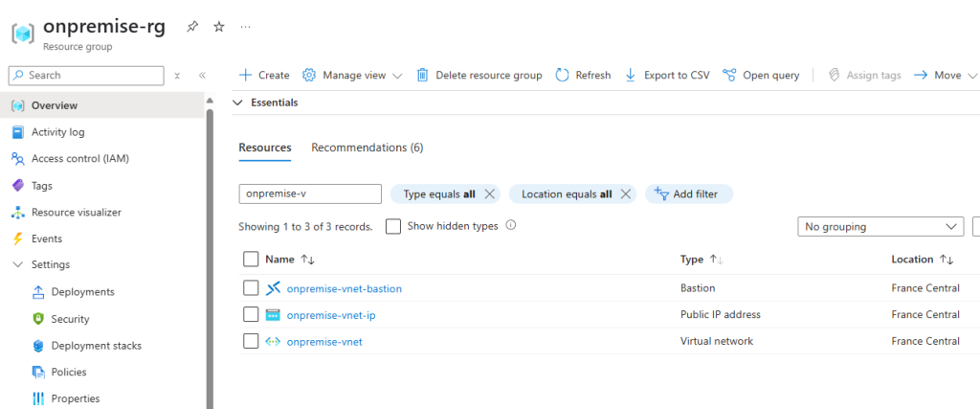Click the Move arrow icon
Screen dimensions: 980x409
pyautogui.click(x=920, y=75)
